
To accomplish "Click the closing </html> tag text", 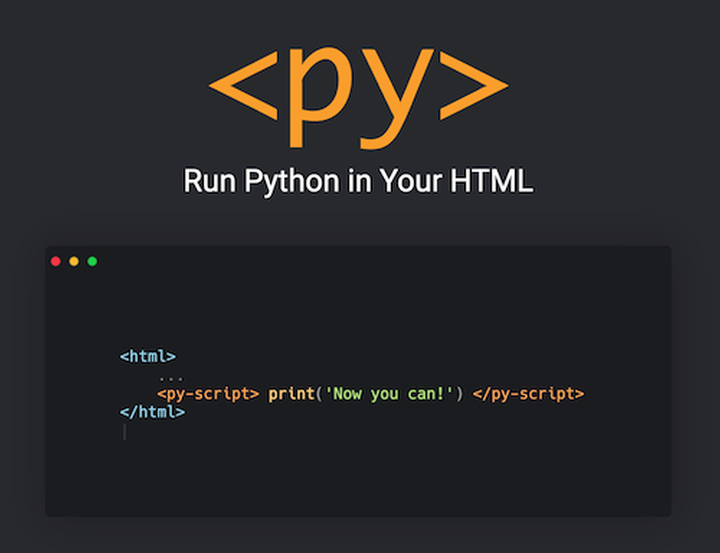I will pos(152,412).
